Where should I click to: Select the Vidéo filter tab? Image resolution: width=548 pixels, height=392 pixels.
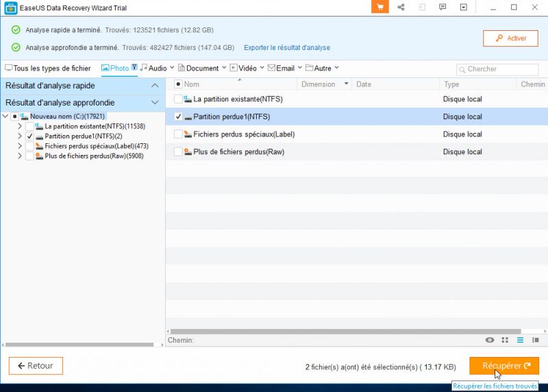pyautogui.click(x=243, y=69)
